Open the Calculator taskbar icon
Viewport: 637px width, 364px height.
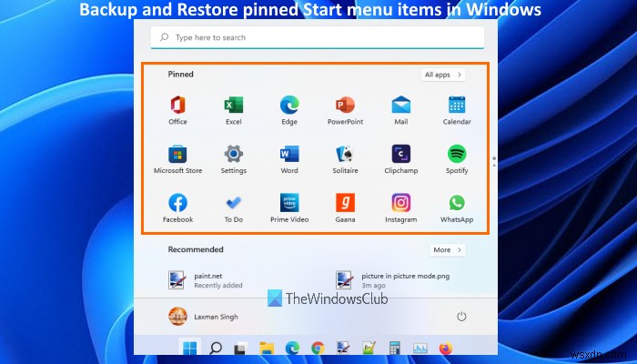(x=394, y=348)
